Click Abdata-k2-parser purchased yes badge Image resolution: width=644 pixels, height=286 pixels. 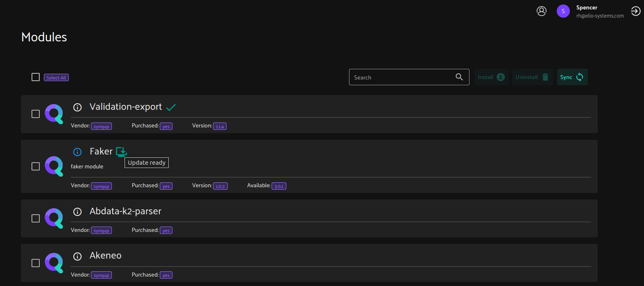pos(166,230)
